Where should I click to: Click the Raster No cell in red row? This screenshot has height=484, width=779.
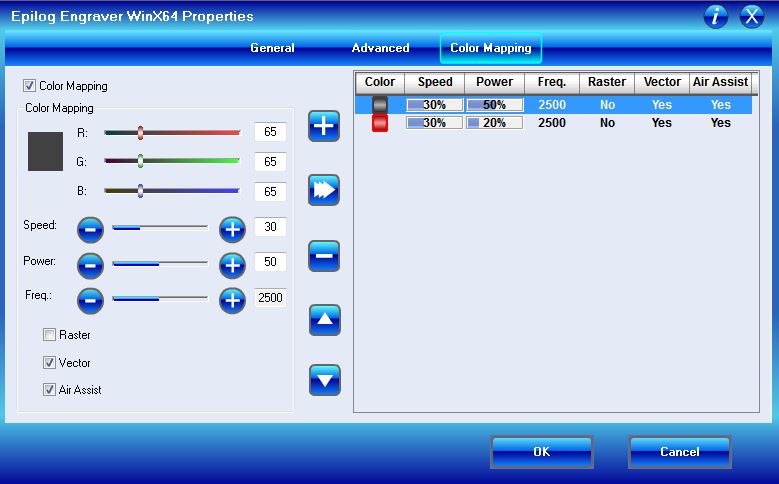tap(607, 123)
